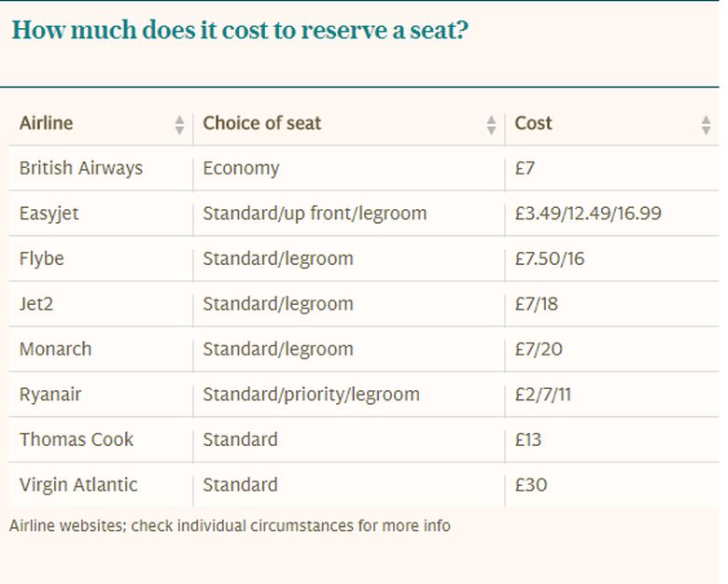Click the Easyjet airline cell
This screenshot has width=728, height=584.
(x=49, y=214)
